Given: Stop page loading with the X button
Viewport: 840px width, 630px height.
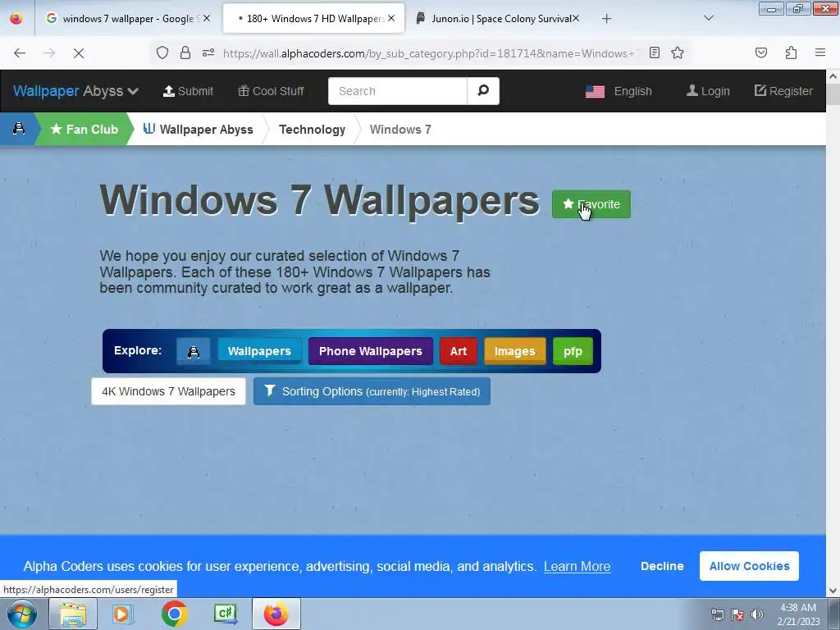Looking at the screenshot, I should [x=78, y=53].
